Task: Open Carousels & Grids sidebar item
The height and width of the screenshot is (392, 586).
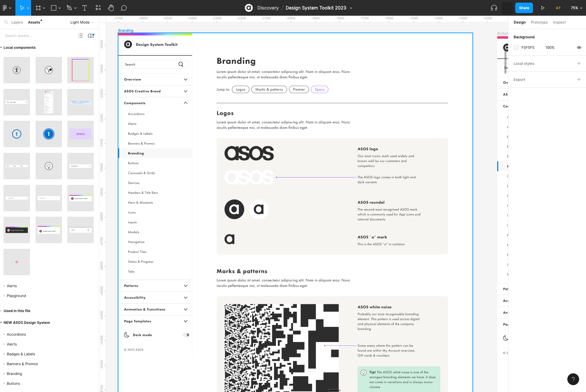Action: point(141,173)
